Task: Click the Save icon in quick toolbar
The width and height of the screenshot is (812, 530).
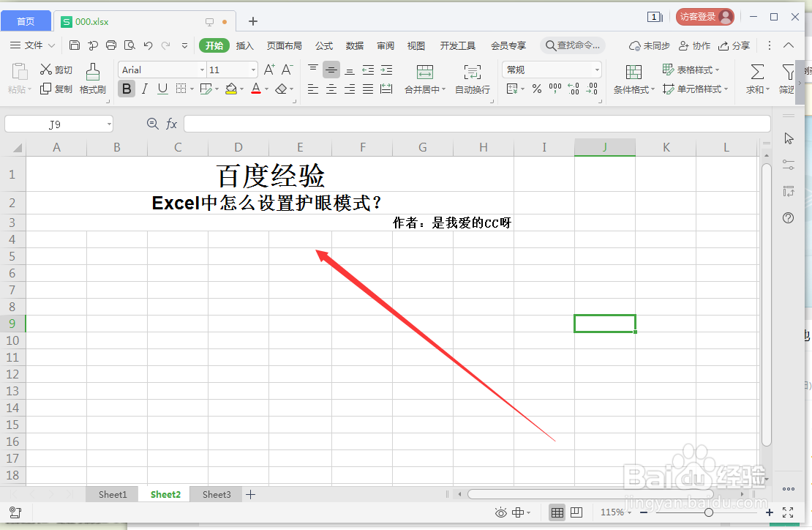Action: pos(75,45)
